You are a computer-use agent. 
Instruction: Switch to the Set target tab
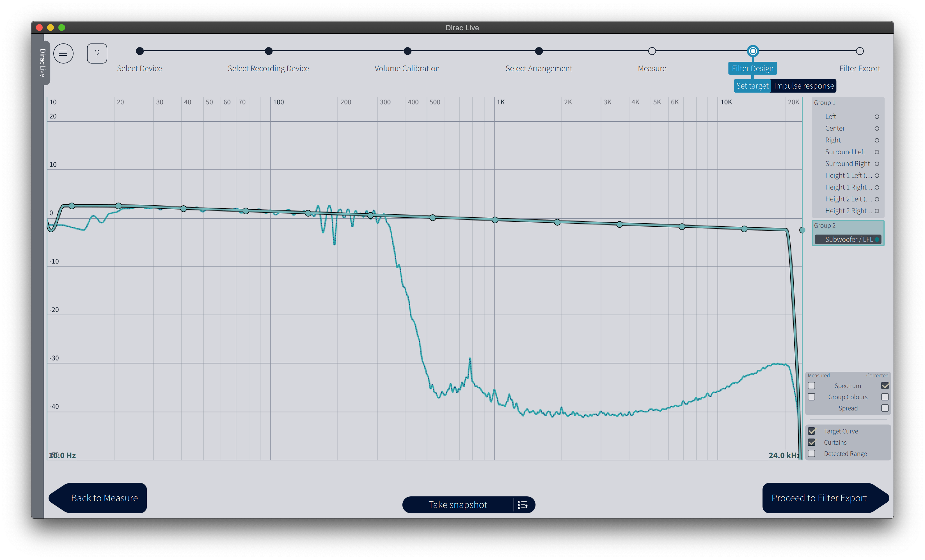752,86
